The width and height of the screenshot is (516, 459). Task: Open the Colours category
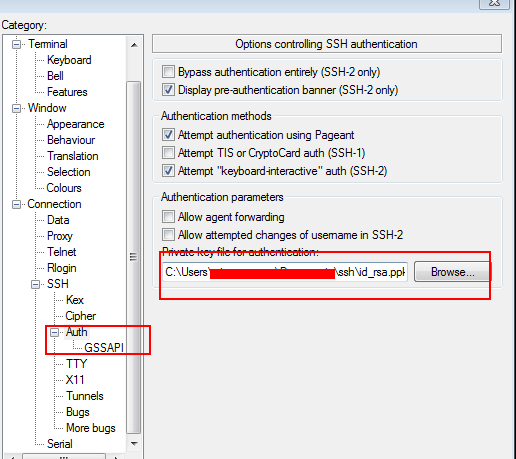click(x=64, y=188)
